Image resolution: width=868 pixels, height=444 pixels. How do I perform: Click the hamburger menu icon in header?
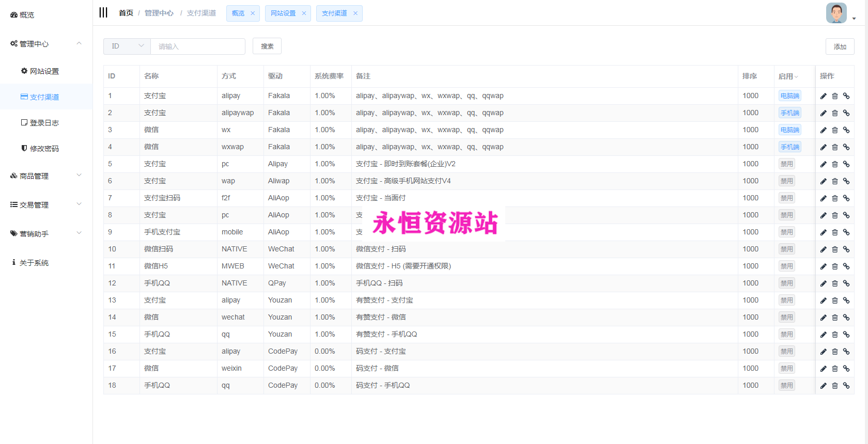(x=103, y=13)
